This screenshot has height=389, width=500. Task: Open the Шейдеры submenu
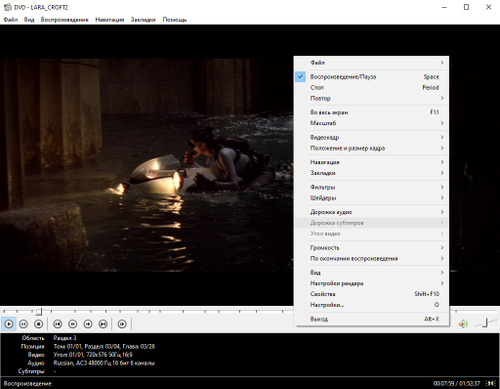click(372, 198)
